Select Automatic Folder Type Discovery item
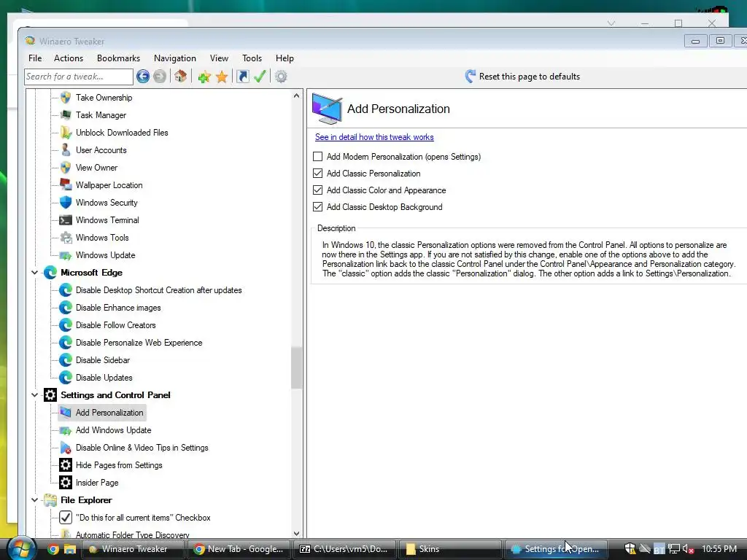 tap(133, 534)
